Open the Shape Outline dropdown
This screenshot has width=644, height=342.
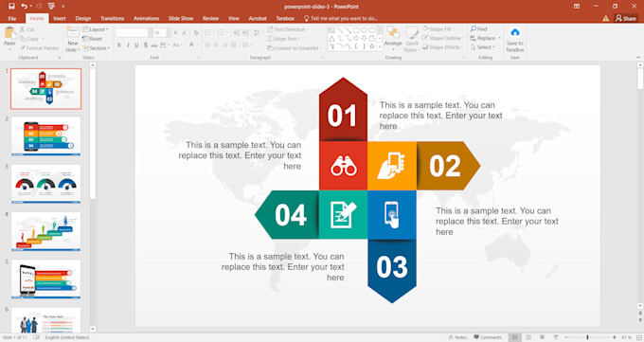[x=443, y=38]
